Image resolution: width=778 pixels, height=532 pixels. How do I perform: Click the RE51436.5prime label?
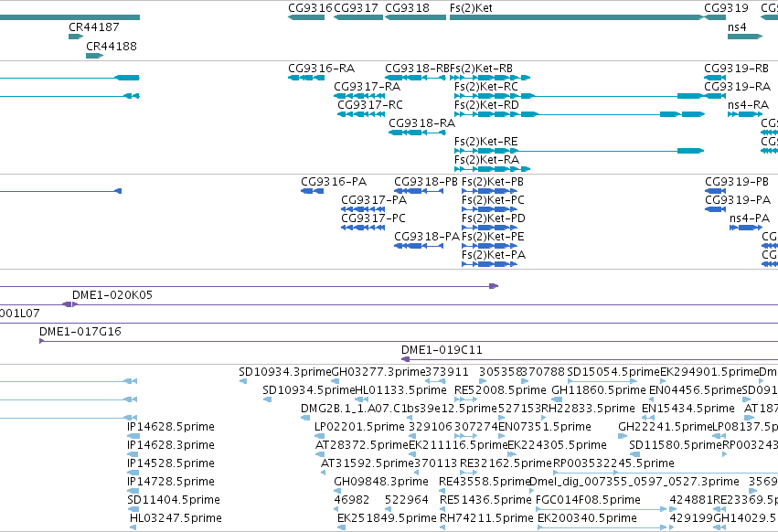(x=485, y=500)
